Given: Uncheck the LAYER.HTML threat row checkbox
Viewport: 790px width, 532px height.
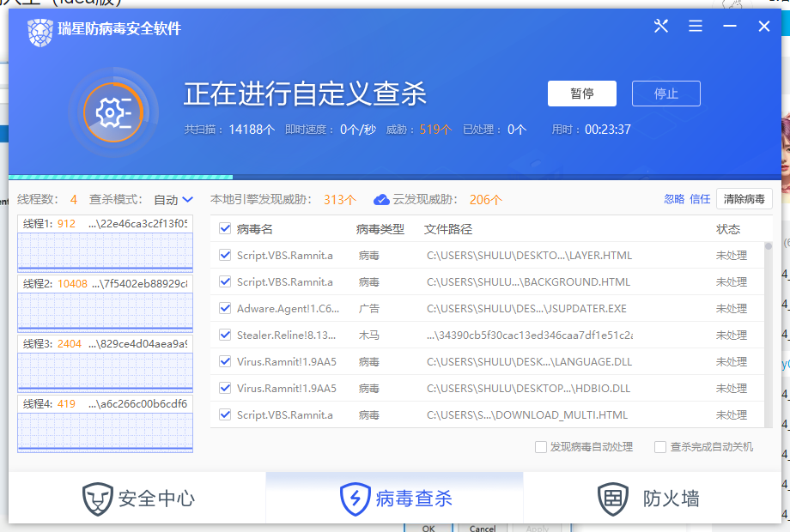Looking at the screenshot, I should 225,255.
